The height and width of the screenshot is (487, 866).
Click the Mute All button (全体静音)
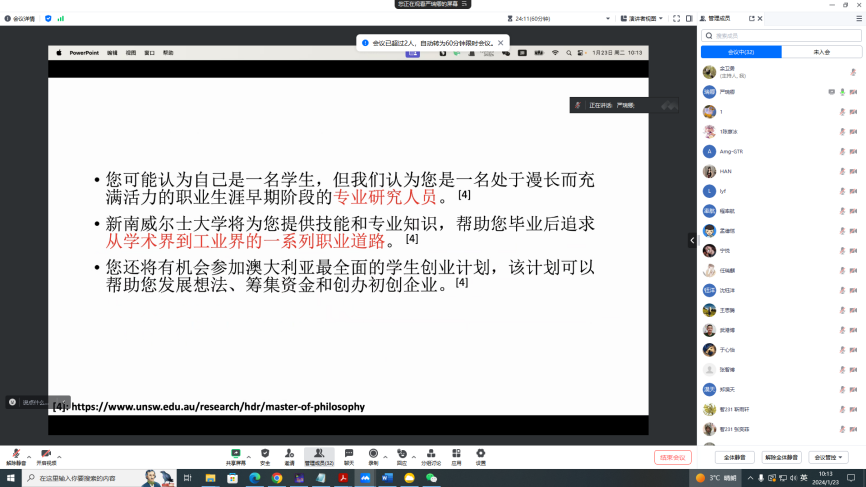click(733, 457)
